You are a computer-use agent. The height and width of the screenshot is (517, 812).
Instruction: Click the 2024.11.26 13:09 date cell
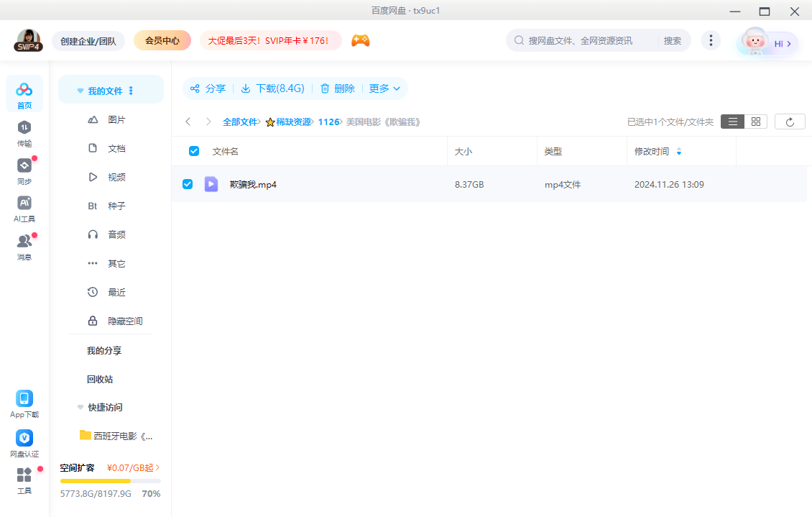[x=669, y=184]
